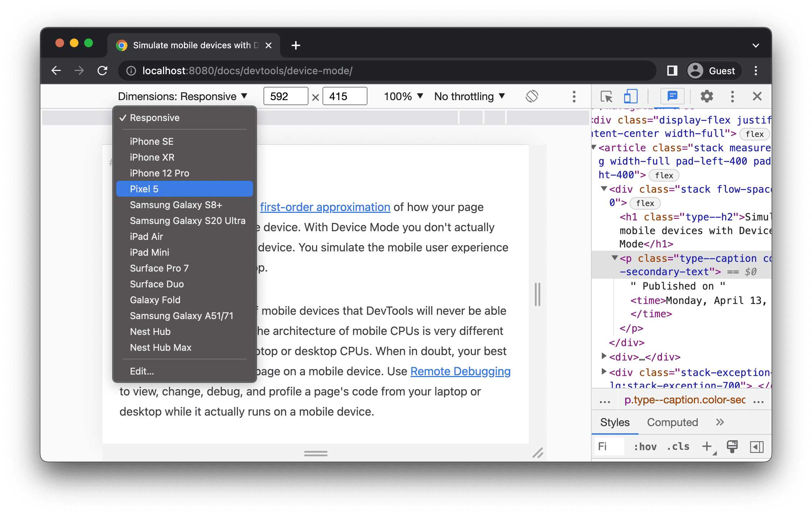Screen dimensions: 812x515
Task: Expand the Dimensions dropdown menu
Action: pos(183,97)
